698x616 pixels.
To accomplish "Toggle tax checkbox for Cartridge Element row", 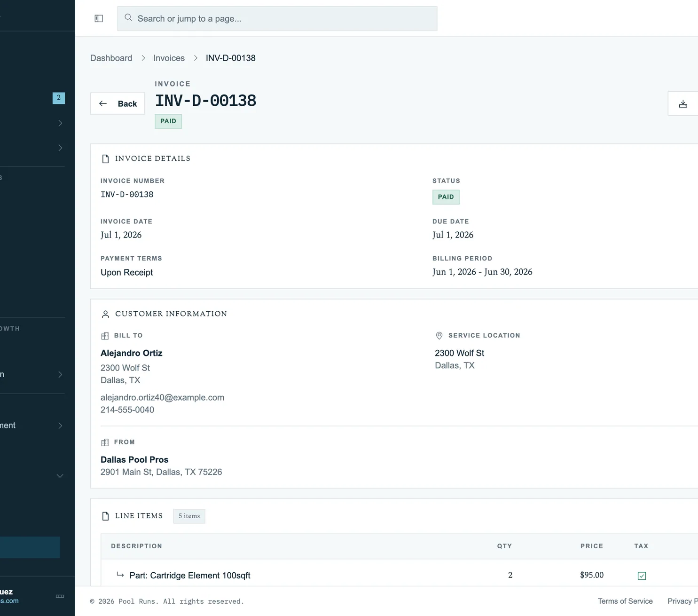I will 642,576.
